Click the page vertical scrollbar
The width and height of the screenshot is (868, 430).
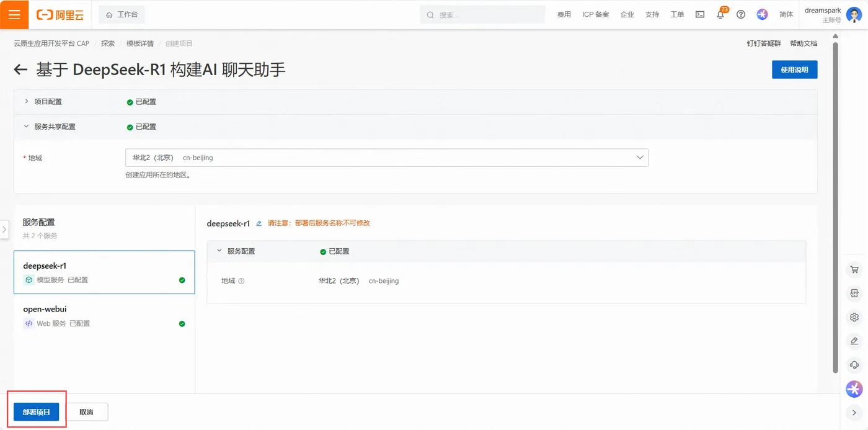click(835, 208)
